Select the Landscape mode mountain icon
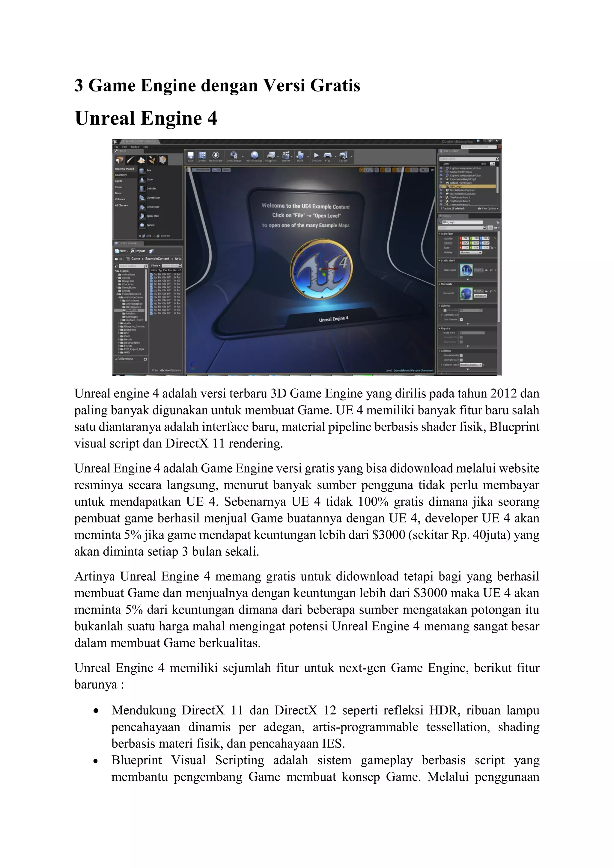Screen dimensions: 614x868 (x=141, y=160)
